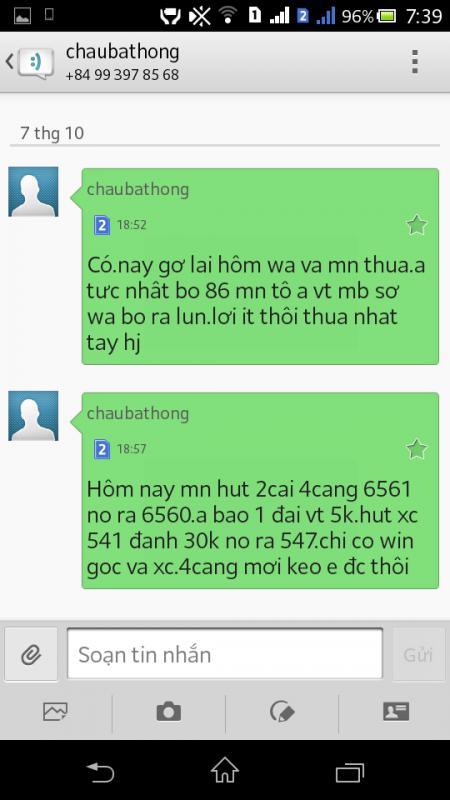Viewport: 450px width, 800px height.
Task: Tap the Gửi send button
Action: [418, 655]
